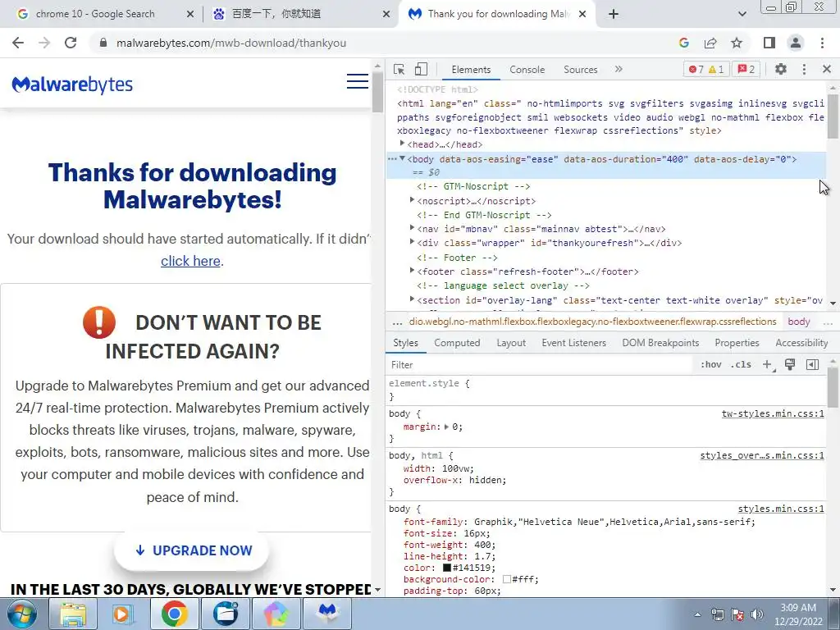Go back with the browser back arrow
This screenshot has height=630, width=840.
pyautogui.click(x=18, y=43)
